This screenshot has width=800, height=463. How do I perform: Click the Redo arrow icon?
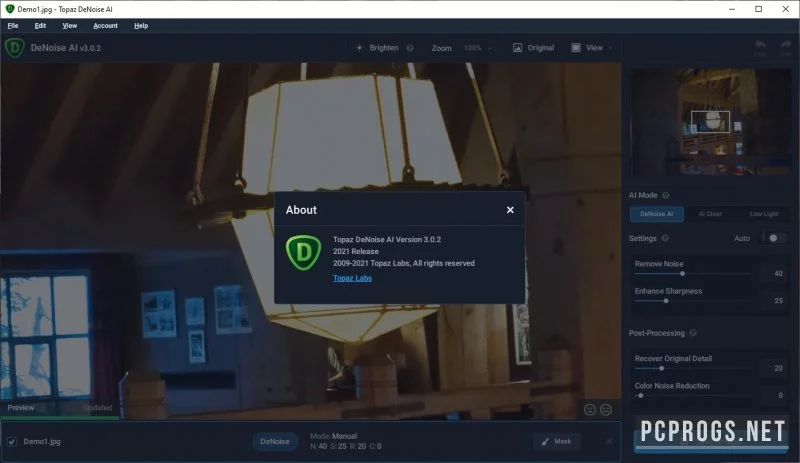pos(786,47)
